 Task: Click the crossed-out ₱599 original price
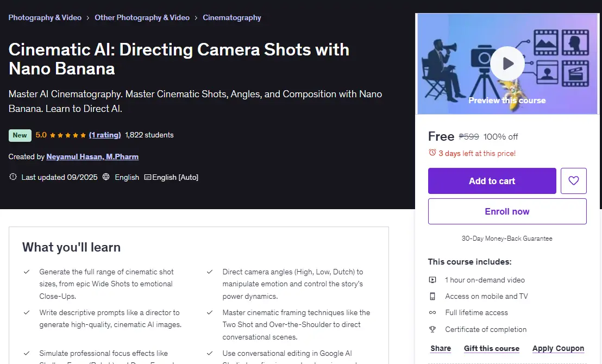tap(469, 137)
